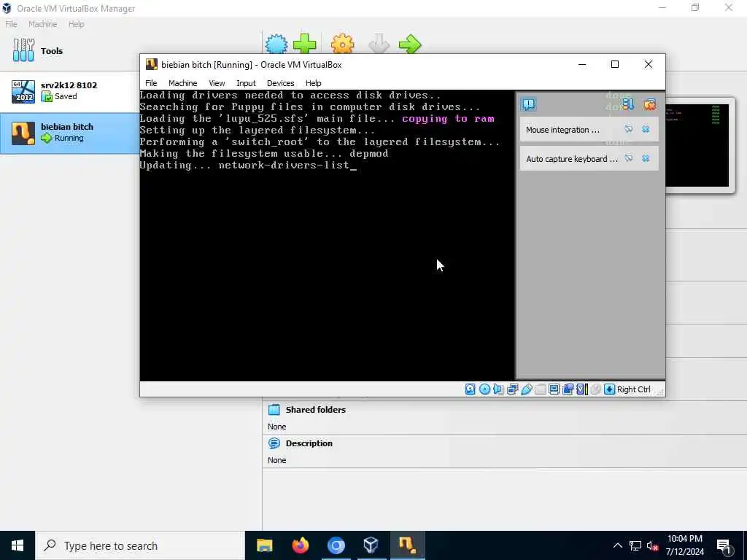
Task: Select the biebian bitch running machine
Action: click(x=70, y=133)
